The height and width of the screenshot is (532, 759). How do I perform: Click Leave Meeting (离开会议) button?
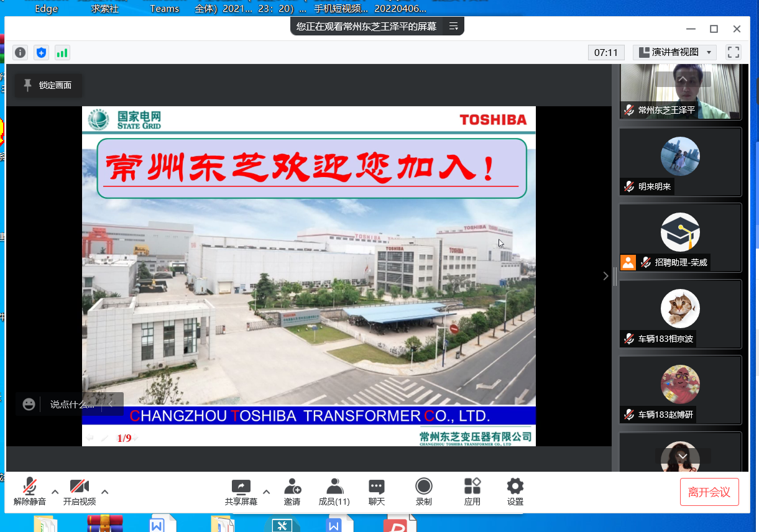(709, 492)
